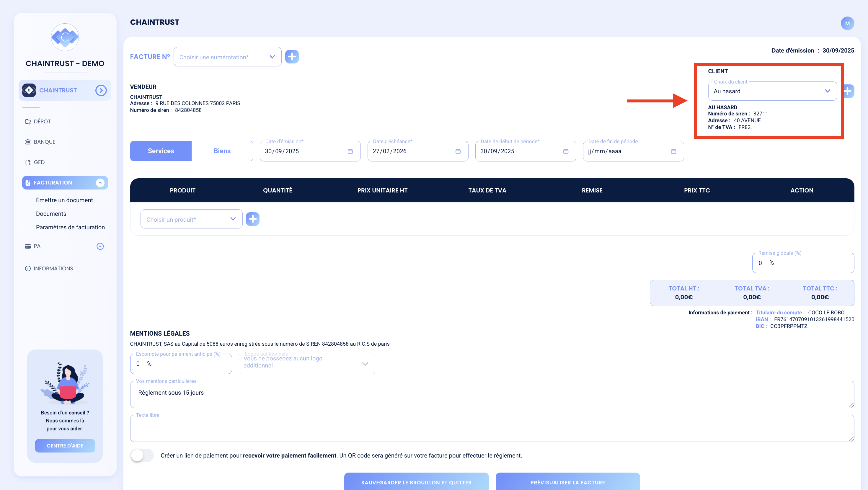868x490 pixels.
Task: Open the Choix du client dropdown
Action: coord(772,91)
